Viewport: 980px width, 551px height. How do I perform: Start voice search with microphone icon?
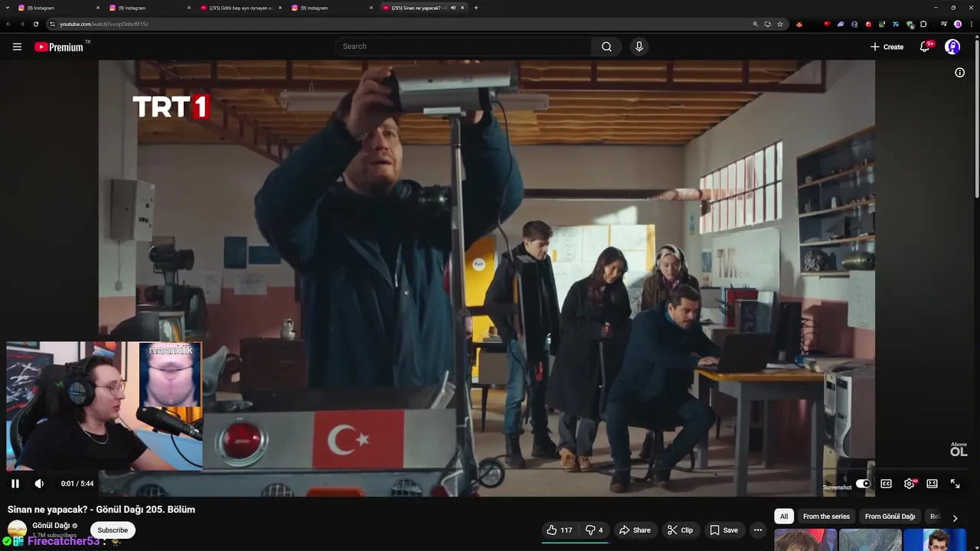click(x=639, y=47)
